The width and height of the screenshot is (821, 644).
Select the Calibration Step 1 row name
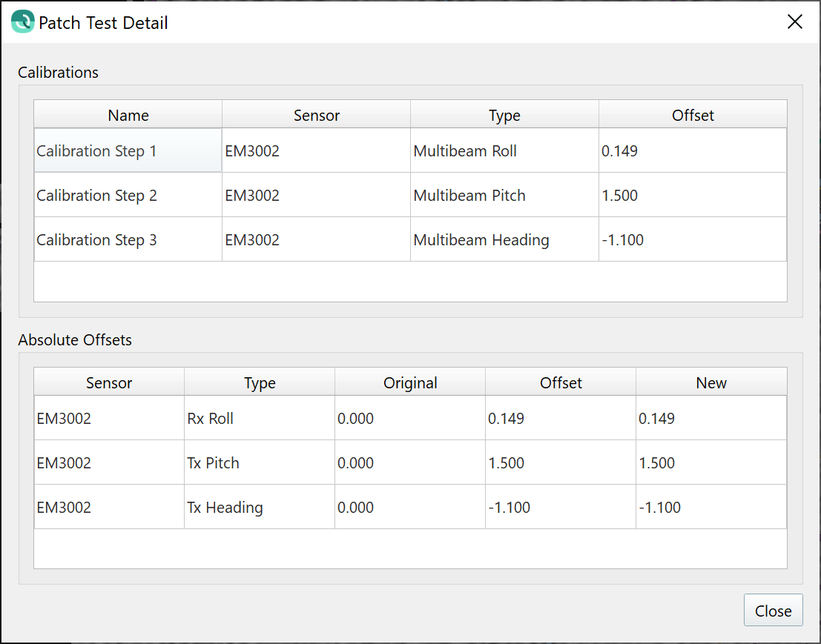pyautogui.click(x=97, y=151)
